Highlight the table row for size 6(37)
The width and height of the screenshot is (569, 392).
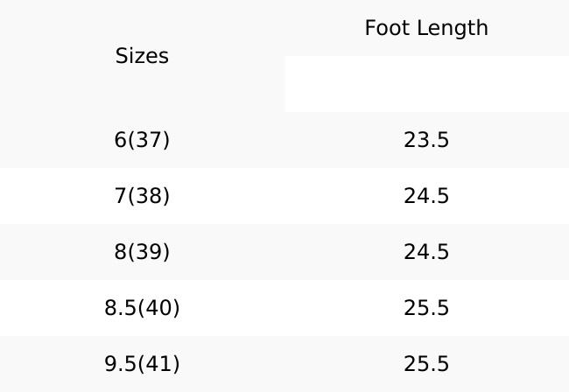[284, 140]
